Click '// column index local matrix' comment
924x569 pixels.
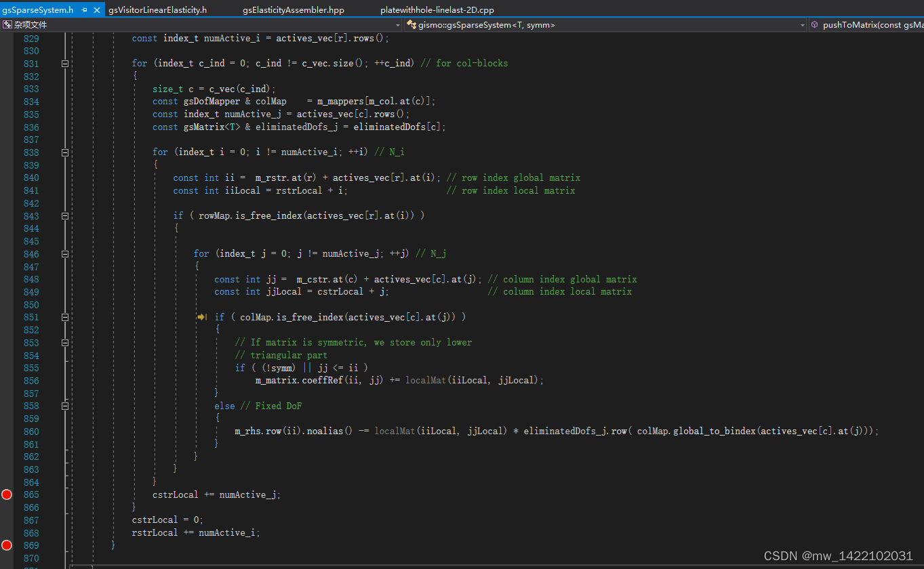click(x=559, y=292)
